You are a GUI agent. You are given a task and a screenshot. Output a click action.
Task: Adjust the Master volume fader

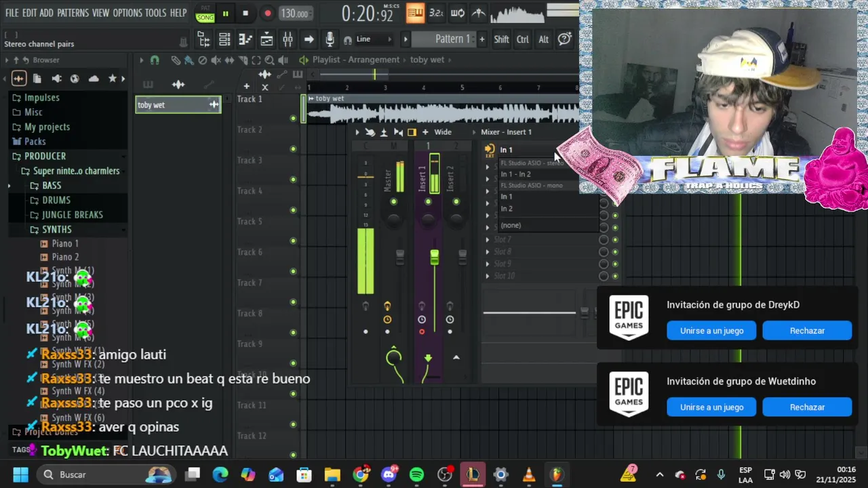400,257
